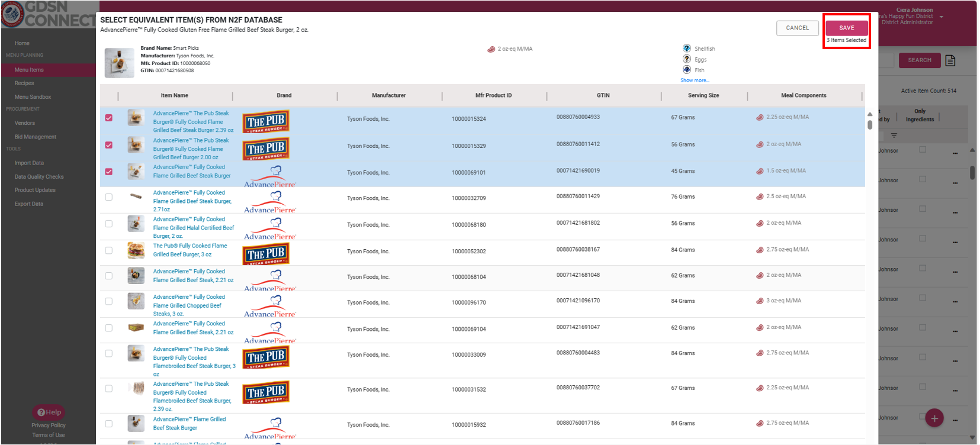Click the thumbnail of the 2.39 oz Pub burger
The image size is (980, 445).
pos(136,118)
